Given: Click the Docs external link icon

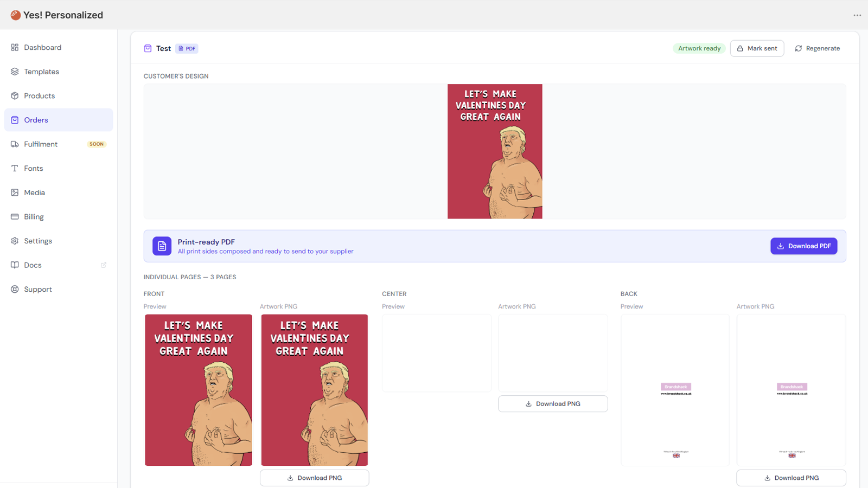Looking at the screenshot, I should (x=104, y=265).
